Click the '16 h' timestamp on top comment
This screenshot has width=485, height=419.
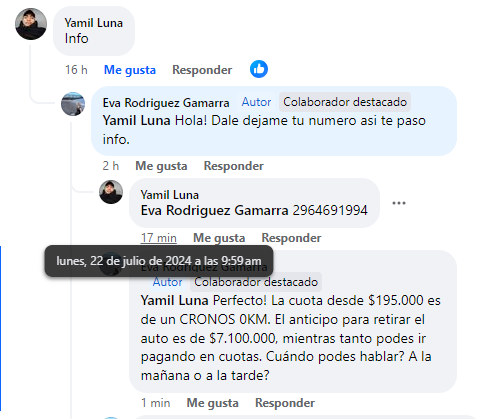pos(76,70)
